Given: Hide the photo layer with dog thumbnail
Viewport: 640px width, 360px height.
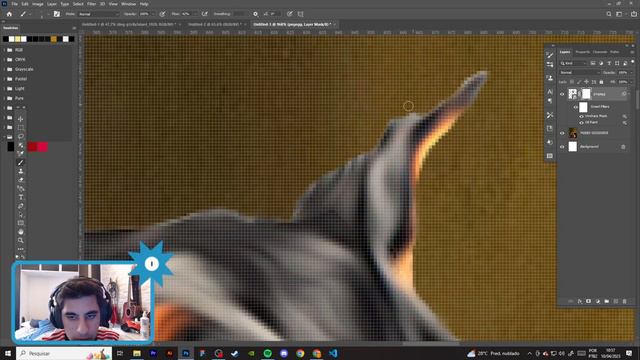Looking at the screenshot, I should (x=562, y=133).
